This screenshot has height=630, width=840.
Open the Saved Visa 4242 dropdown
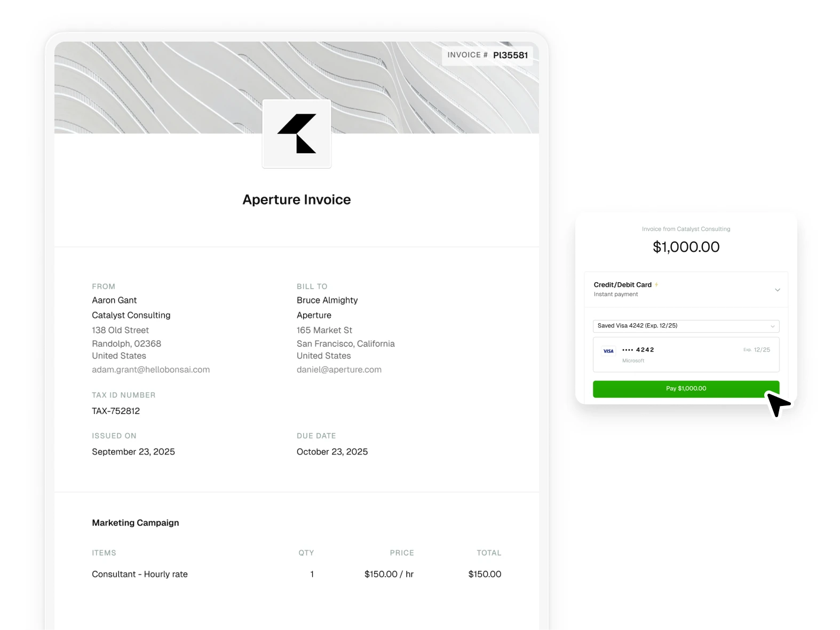(686, 326)
